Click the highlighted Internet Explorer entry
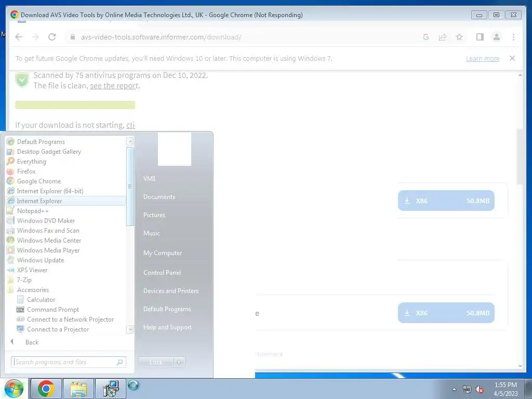Screen dimensions: 532x399 click(65, 201)
